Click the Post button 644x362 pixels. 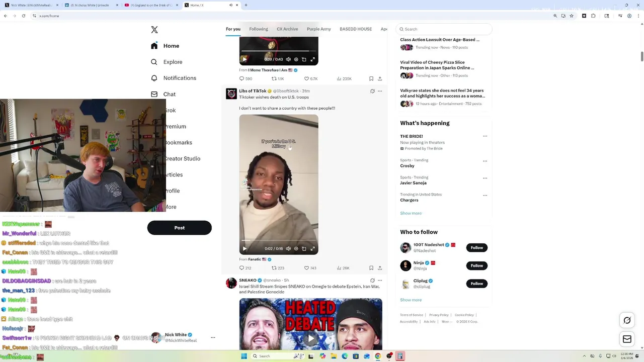click(x=179, y=228)
